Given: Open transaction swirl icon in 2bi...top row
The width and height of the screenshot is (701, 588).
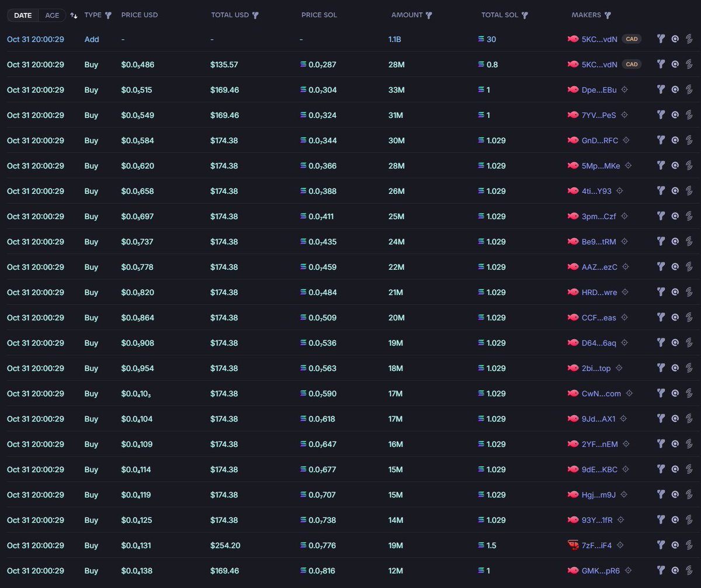Looking at the screenshot, I should tap(689, 368).
